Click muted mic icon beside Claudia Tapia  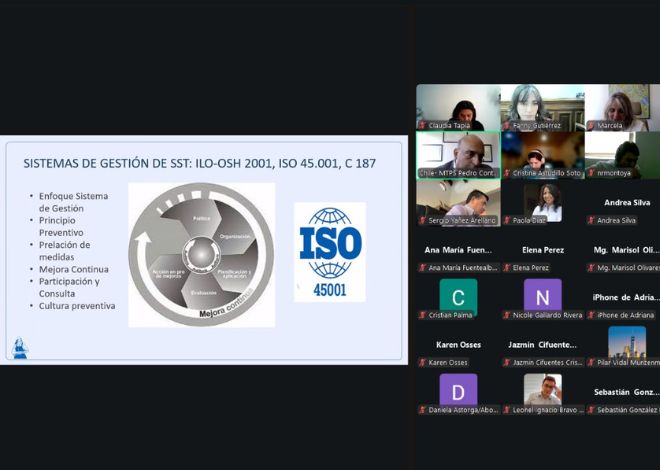point(423,126)
